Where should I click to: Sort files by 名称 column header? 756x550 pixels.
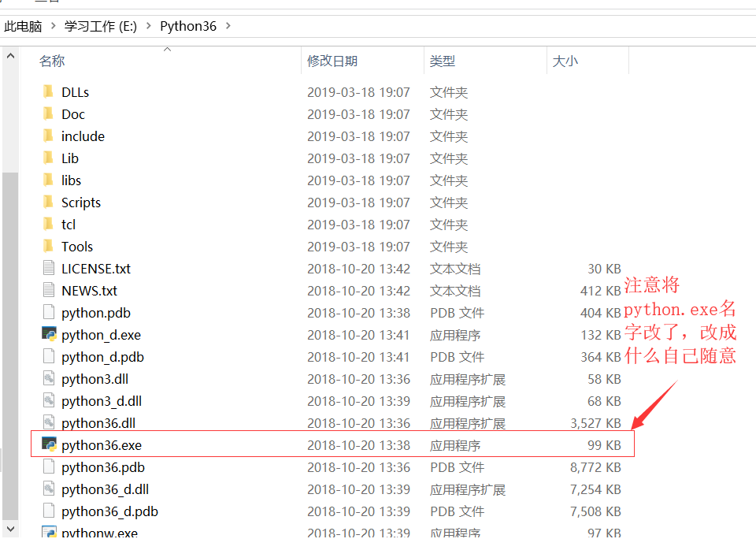(x=52, y=61)
